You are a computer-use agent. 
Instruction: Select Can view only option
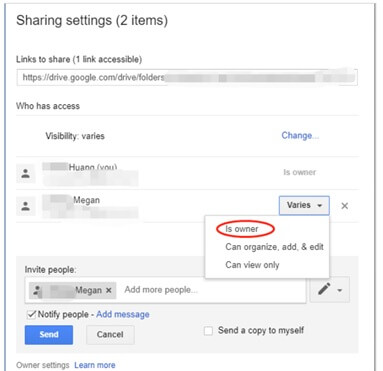click(252, 265)
